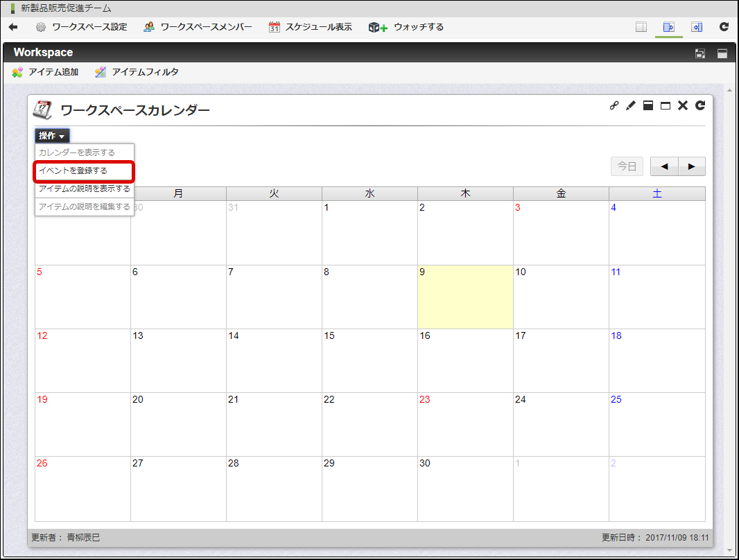Click day 30 cell in last row
Viewport: 739px width, 560px height.
[x=465, y=489]
